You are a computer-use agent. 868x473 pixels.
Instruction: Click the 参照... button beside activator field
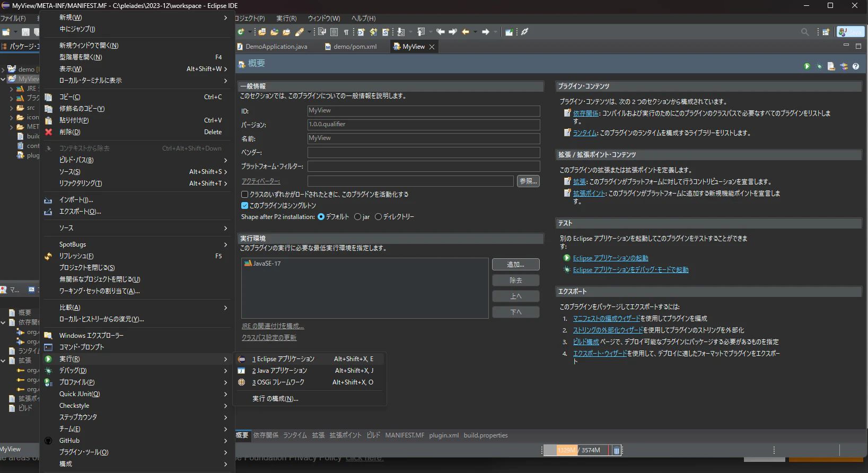coord(528,181)
